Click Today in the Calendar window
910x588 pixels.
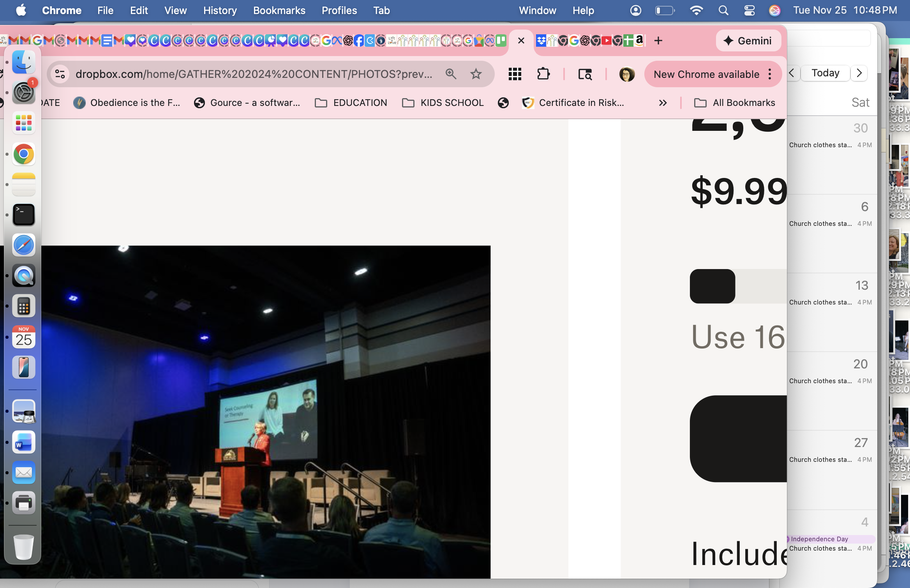pos(825,73)
